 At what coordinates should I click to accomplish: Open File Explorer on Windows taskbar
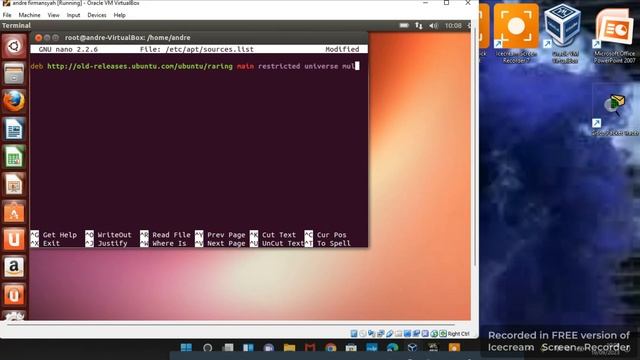289,348
